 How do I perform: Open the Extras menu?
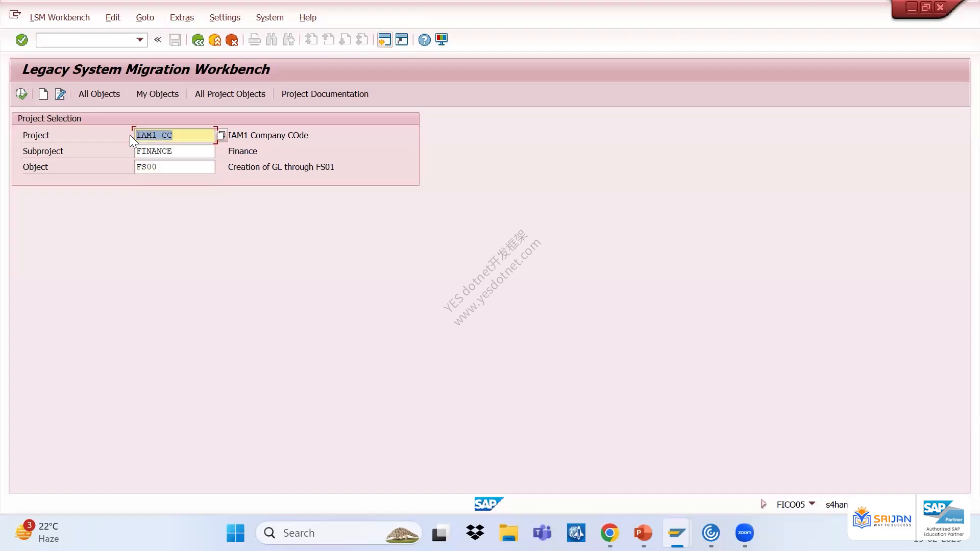(182, 17)
